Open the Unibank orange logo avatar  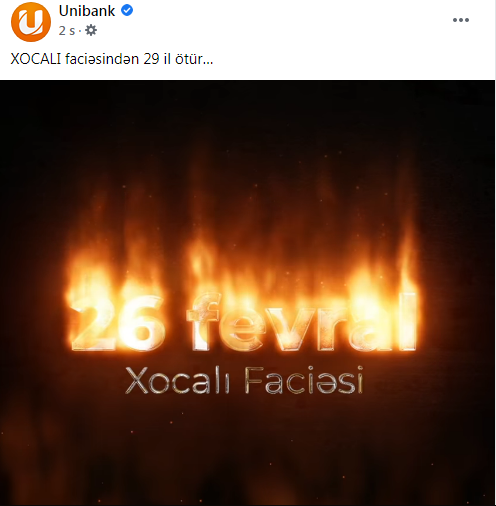[31, 21]
